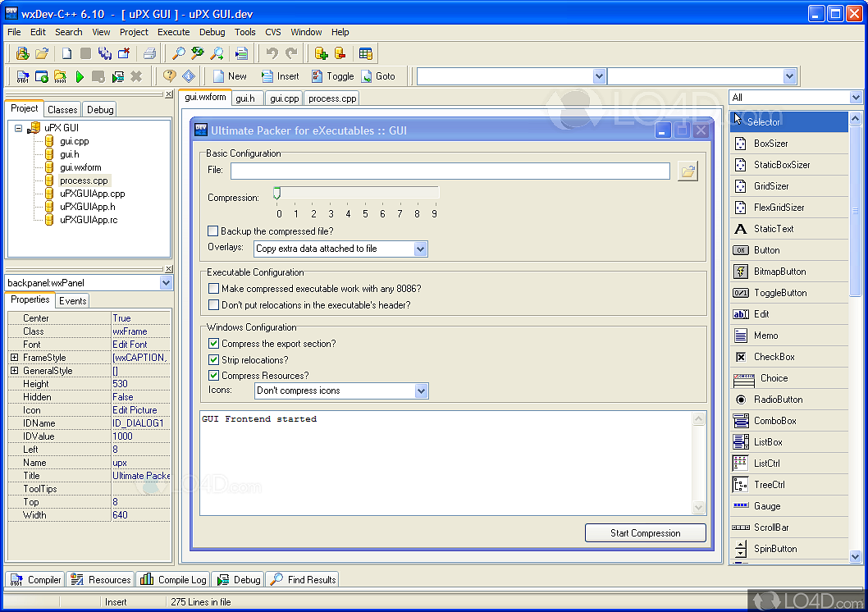Open the Overlays dropdown list
This screenshot has width=868, height=612.
click(x=420, y=249)
